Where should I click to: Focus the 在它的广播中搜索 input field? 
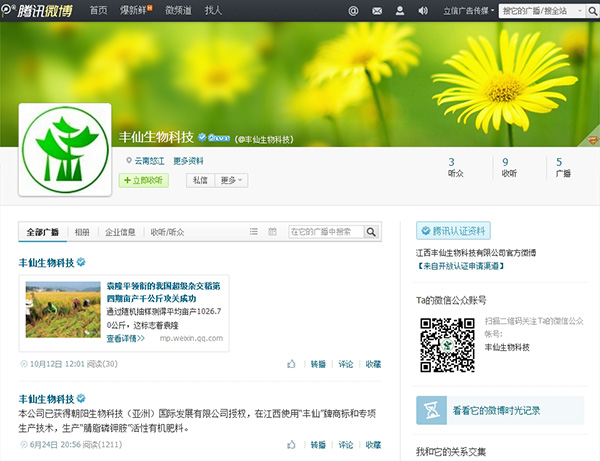coord(326,232)
